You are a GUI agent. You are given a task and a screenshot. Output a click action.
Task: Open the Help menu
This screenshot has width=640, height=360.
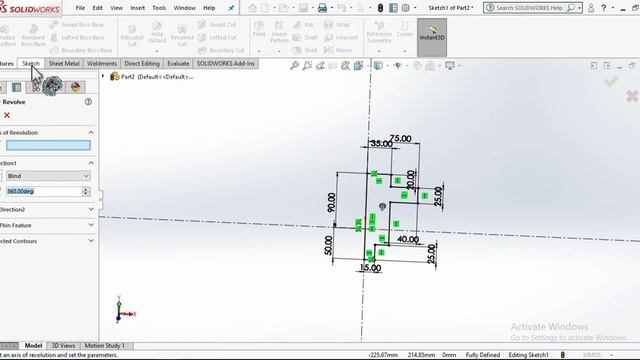pyautogui.click(x=209, y=8)
